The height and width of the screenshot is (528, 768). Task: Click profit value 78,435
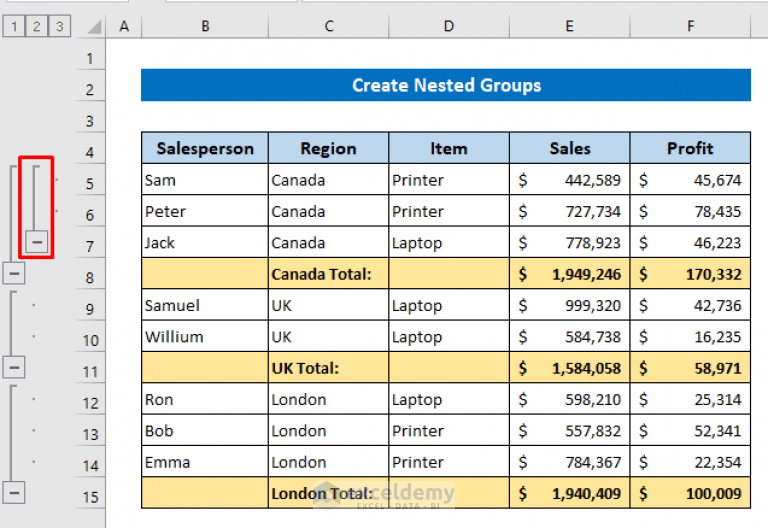[690, 211]
